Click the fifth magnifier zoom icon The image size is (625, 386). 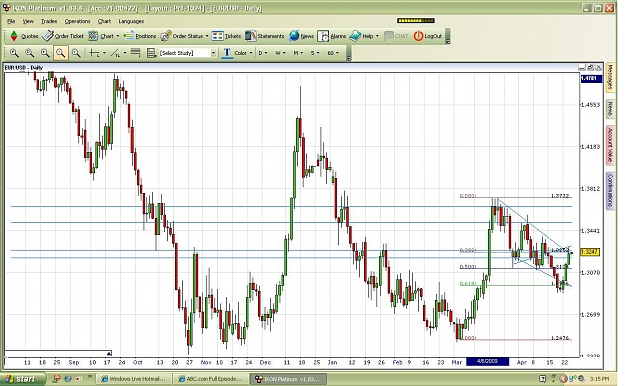point(76,53)
